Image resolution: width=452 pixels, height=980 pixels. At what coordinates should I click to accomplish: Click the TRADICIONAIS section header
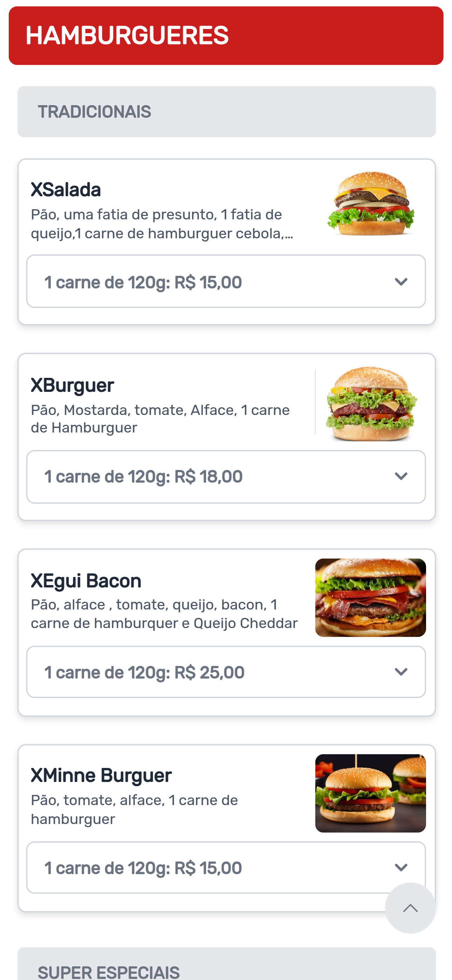click(226, 111)
